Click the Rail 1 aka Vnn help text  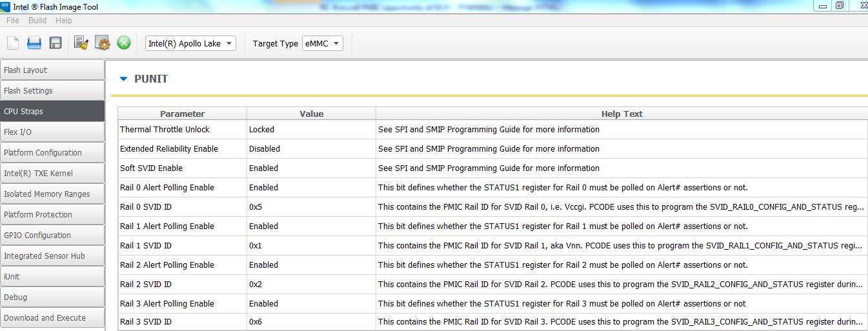coord(621,246)
